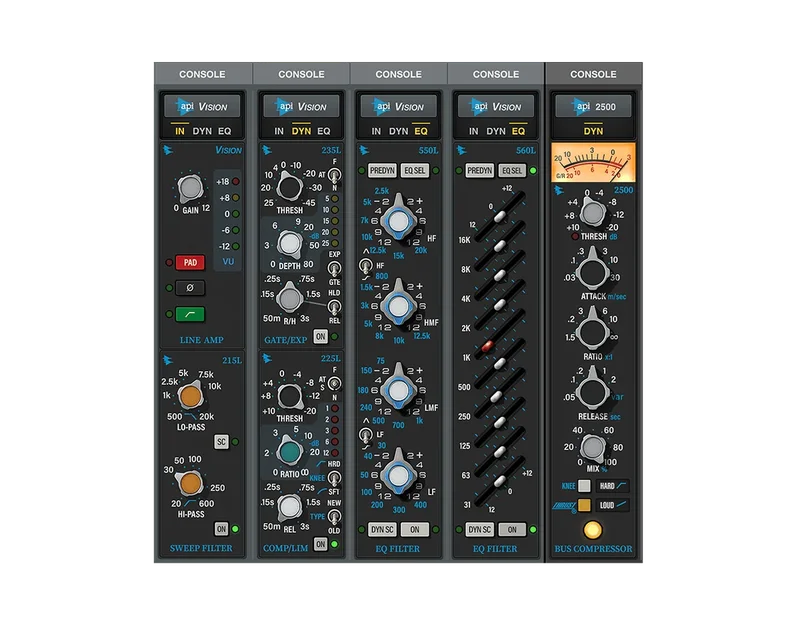Viewport: 800px width, 628px height.
Task: Select EQ tab above the 550L module
Action: click(x=421, y=131)
